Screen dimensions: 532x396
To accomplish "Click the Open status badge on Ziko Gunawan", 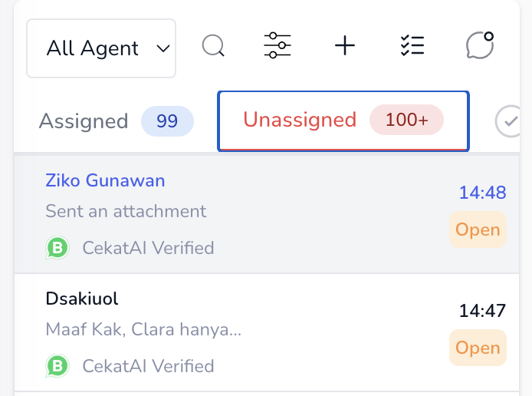I will point(478,229).
